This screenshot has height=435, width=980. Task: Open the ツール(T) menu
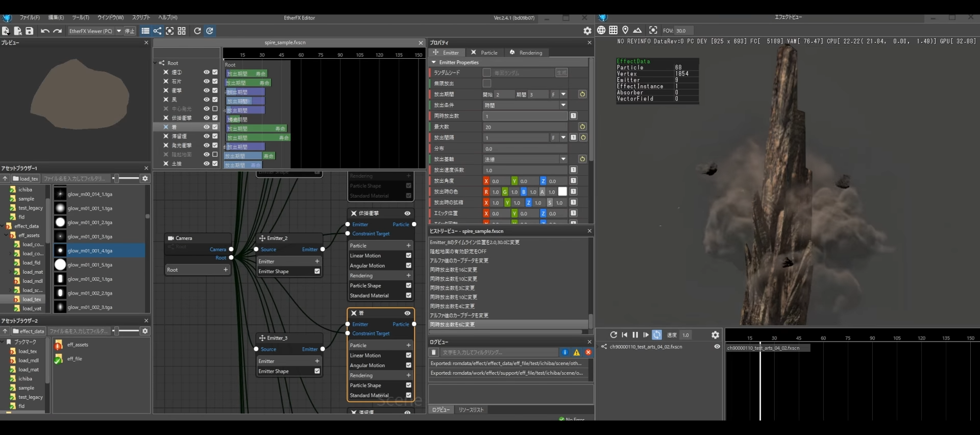(x=80, y=17)
